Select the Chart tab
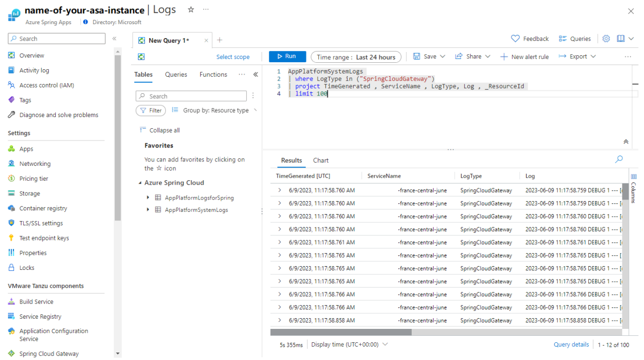 point(321,160)
